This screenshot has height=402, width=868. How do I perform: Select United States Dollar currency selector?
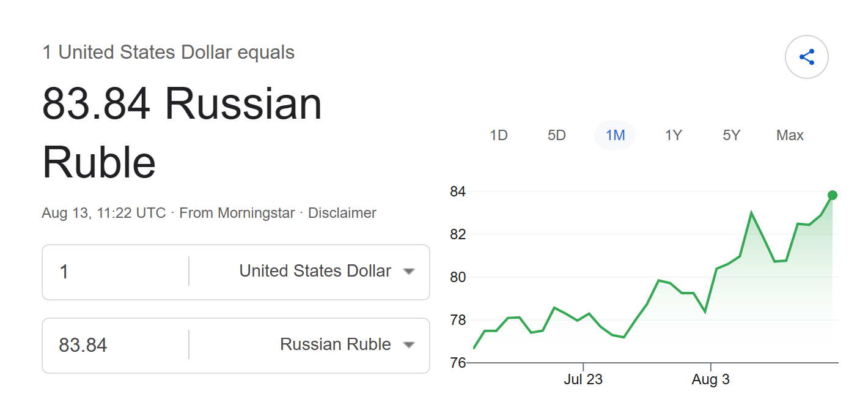point(315,271)
